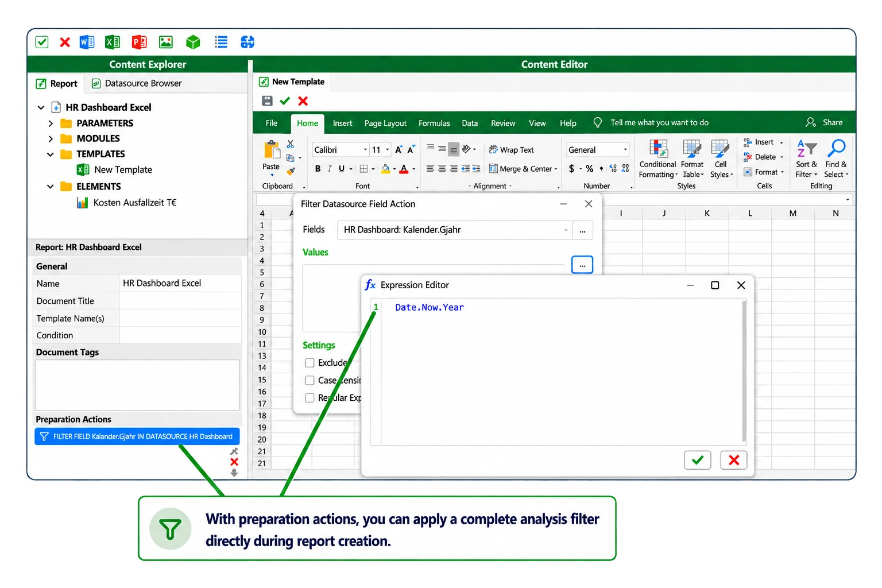Open the font size dropdown

point(388,150)
